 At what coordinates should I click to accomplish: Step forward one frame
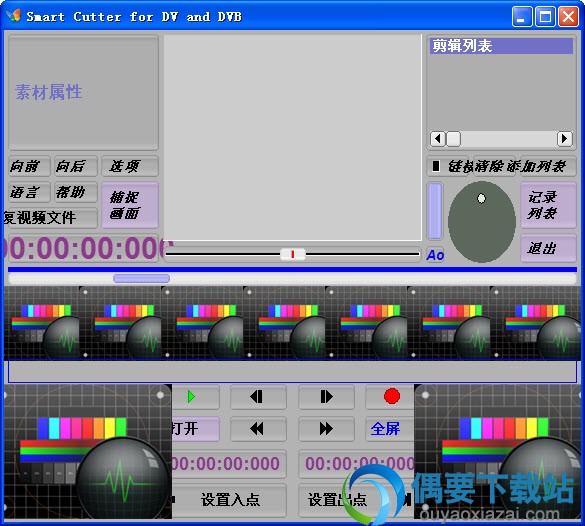(x=326, y=397)
